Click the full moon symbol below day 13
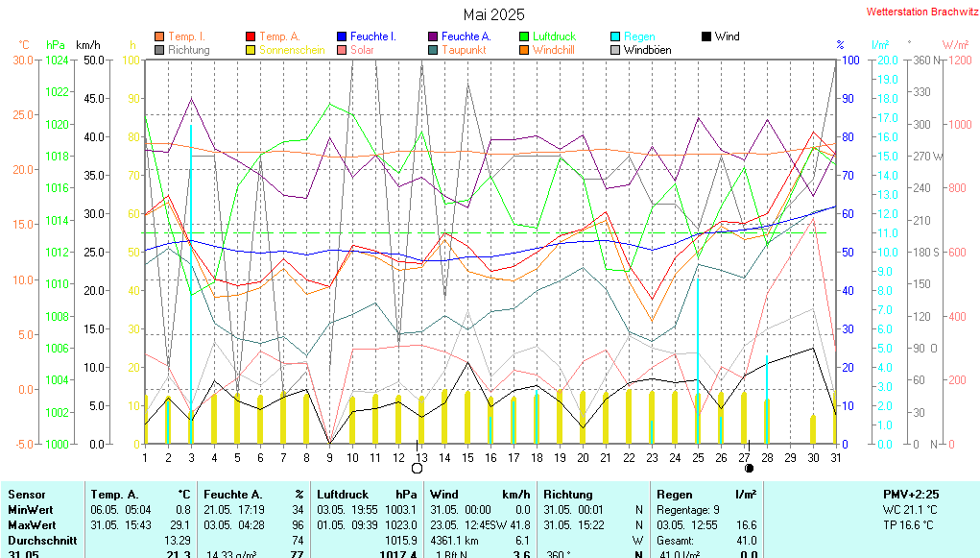The height and width of the screenshot is (558, 980). tap(417, 469)
